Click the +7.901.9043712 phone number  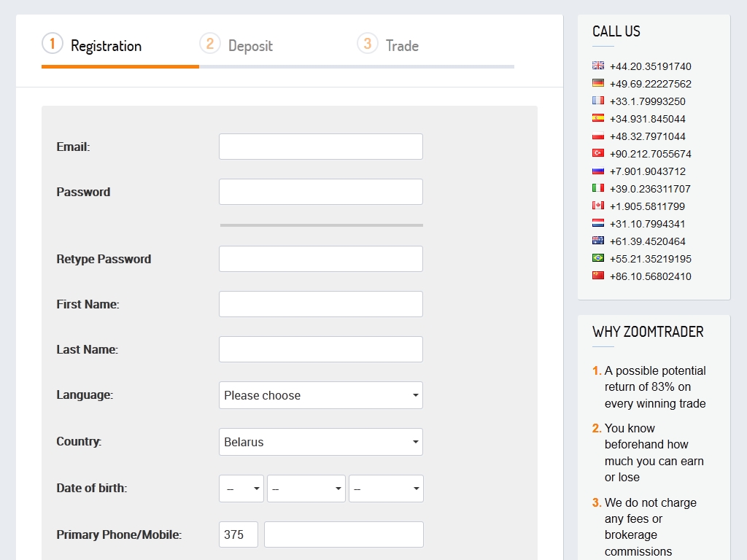coord(647,171)
